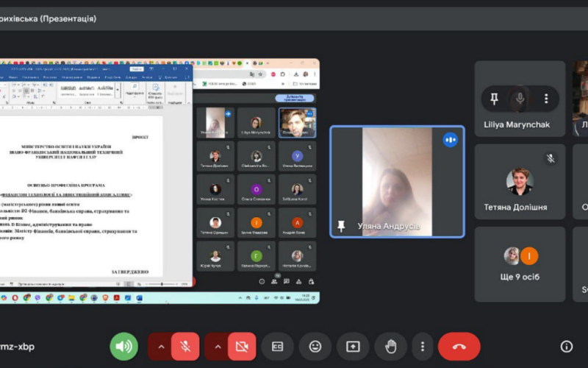Open meeting details info icon
Viewport: 588px width, 368px height.
pos(566,346)
